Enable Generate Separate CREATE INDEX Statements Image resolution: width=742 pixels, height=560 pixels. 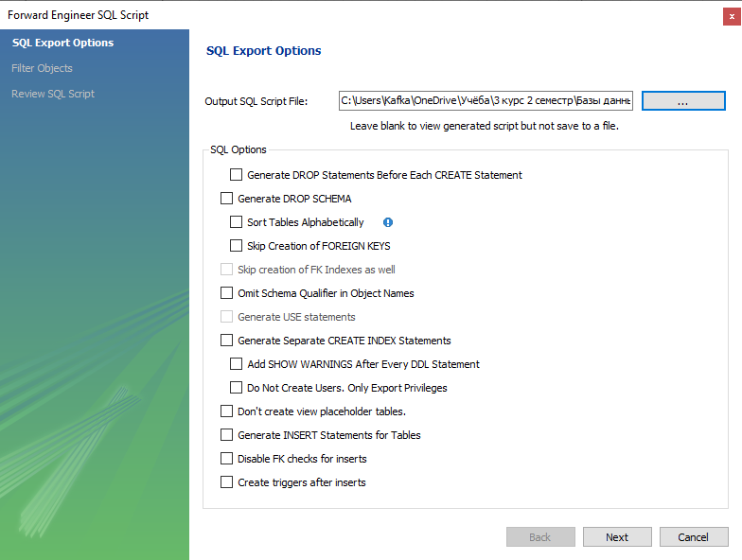click(227, 341)
